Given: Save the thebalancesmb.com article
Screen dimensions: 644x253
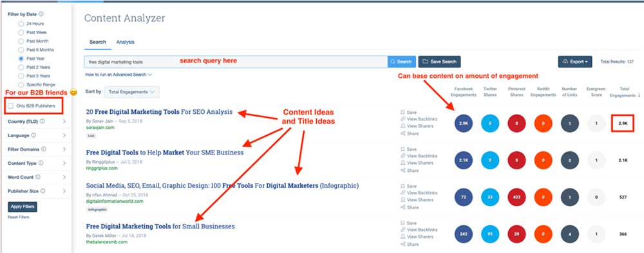Looking at the screenshot, I should 409,223.
